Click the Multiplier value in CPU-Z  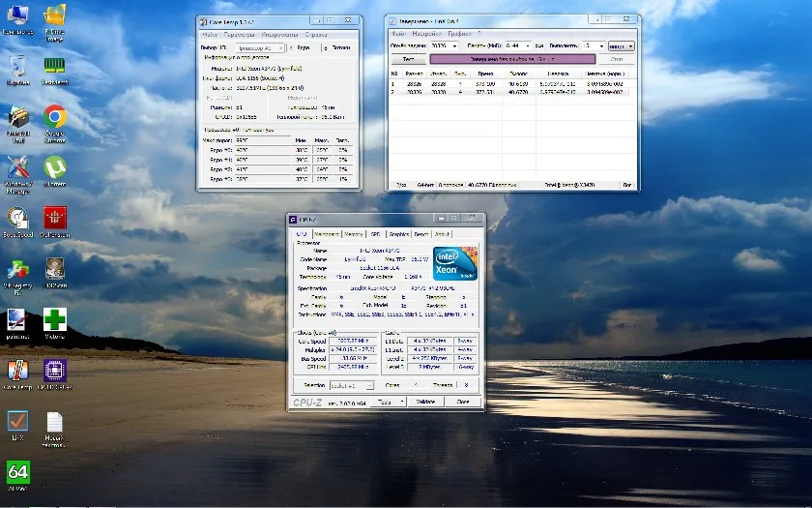tap(352, 350)
